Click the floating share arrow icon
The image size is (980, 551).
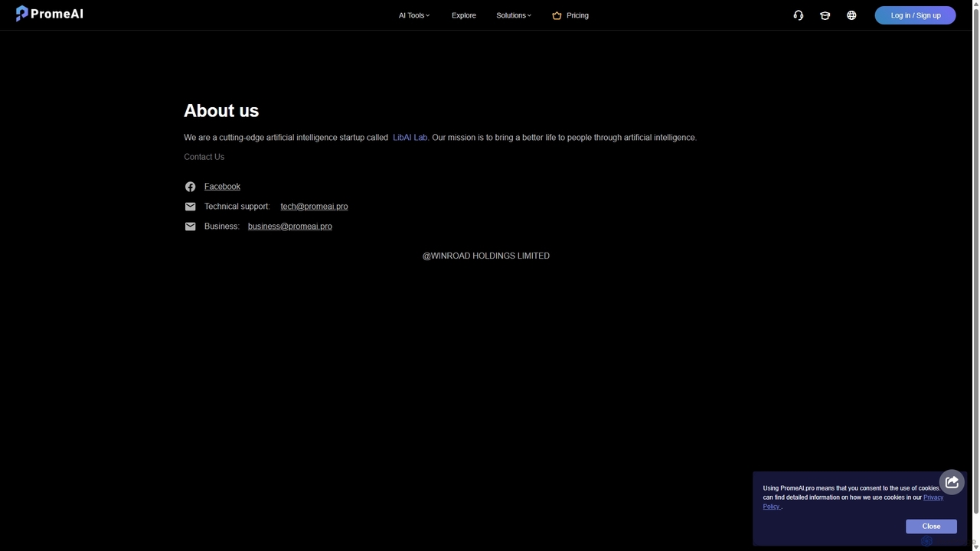coord(952,482)
